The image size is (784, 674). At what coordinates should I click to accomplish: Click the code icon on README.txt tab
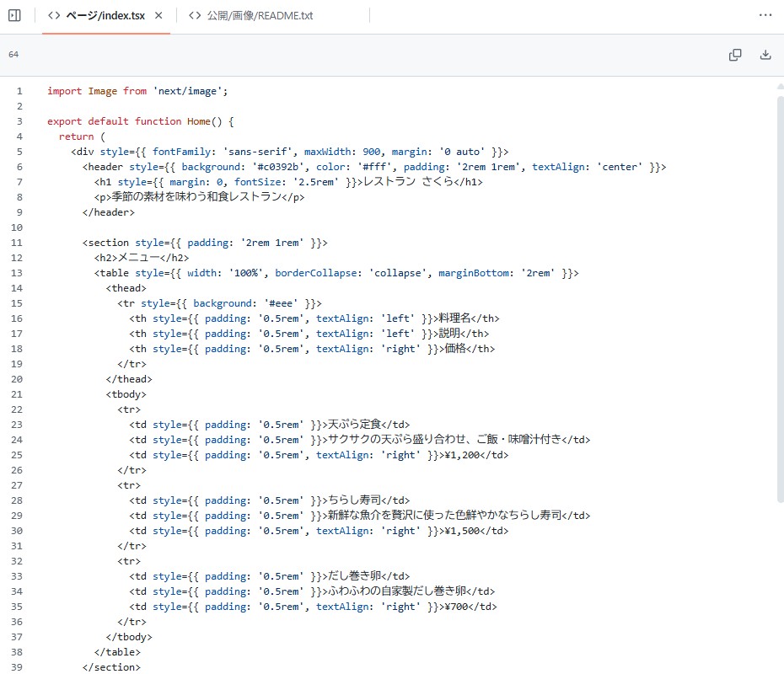195,15
